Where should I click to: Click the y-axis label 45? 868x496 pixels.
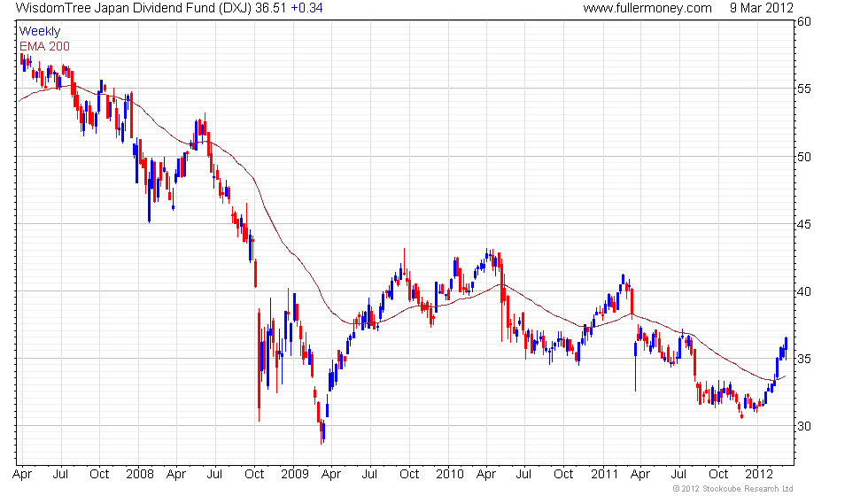pyautogui.click(x=804, y=224)
